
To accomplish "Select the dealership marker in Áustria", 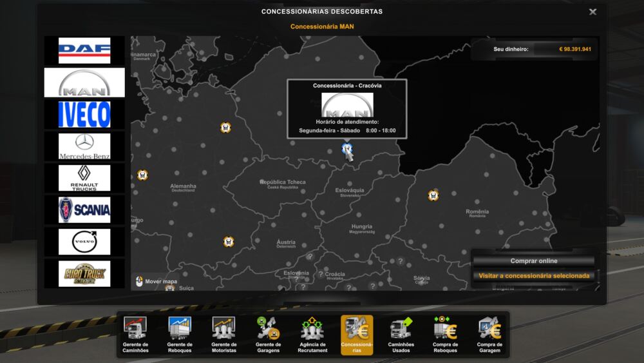I will pos(229,242).
